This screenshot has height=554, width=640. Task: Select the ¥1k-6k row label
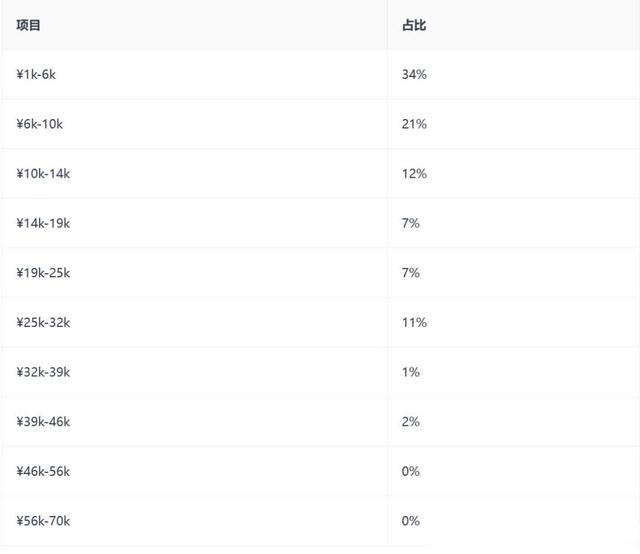pos(43,74)
